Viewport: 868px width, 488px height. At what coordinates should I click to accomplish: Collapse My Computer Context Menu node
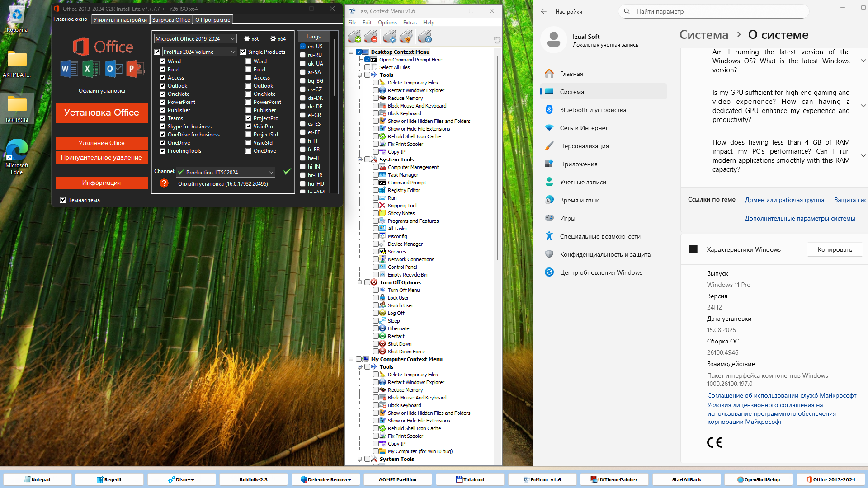coord(351,359)
